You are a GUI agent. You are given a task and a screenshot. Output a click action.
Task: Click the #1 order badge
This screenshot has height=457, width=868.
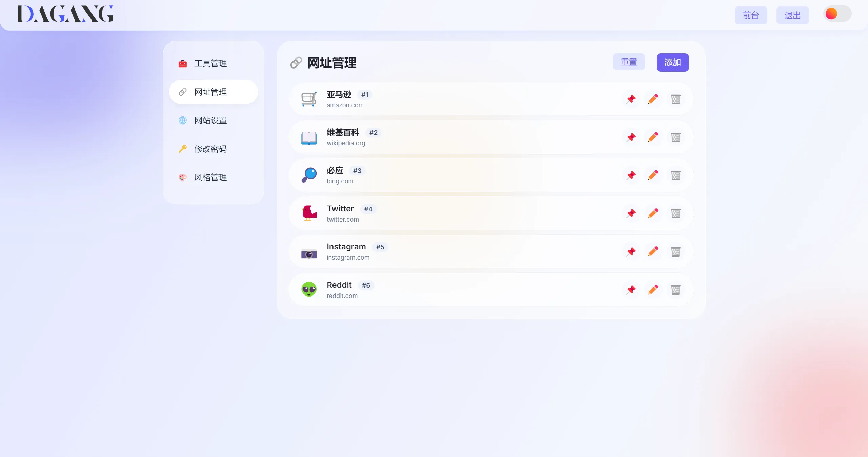pyautogui.click(x=365, y=95)
